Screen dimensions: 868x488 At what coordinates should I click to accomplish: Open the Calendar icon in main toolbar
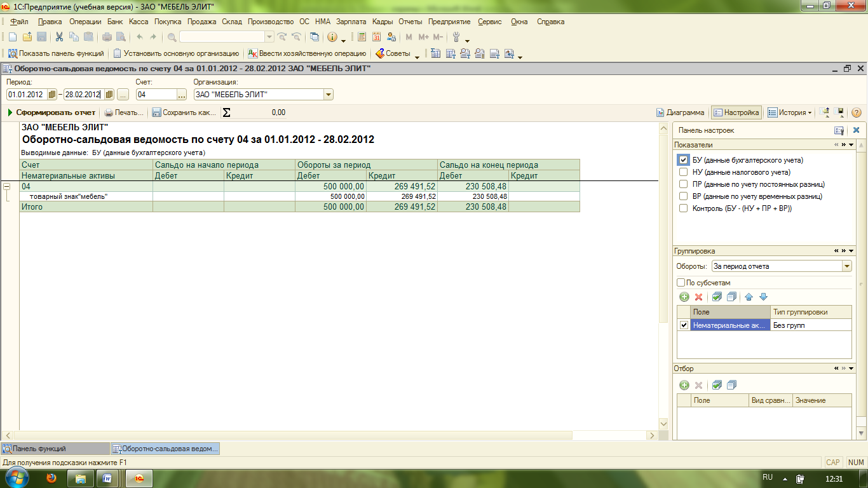377,37
